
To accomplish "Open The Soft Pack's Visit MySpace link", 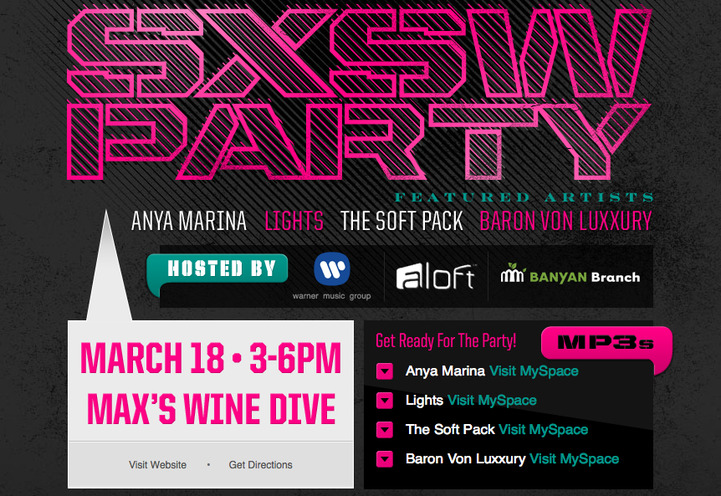I will pos(544,429).
